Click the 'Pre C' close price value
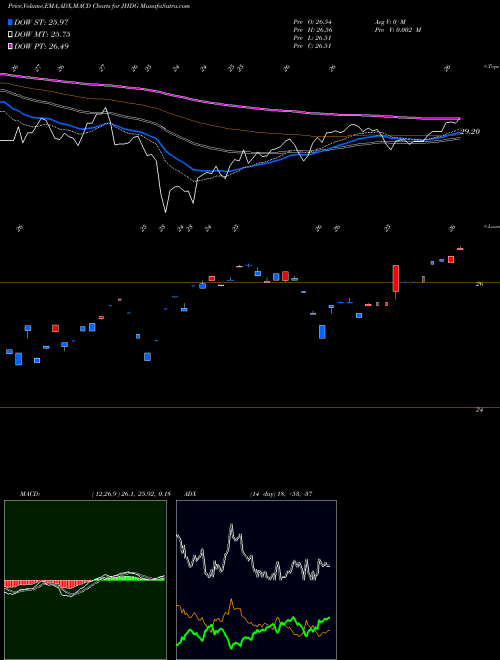Screen dimensions: 500x660 click(x=313, y=46)
